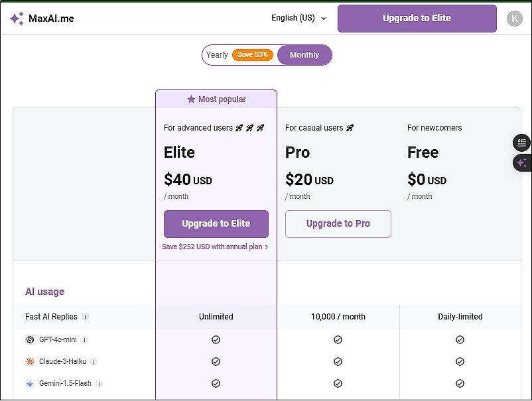Click the info icon next to Fast AI Replies
This screenshot has height=401, width=532.
click(x=85, y=317)
